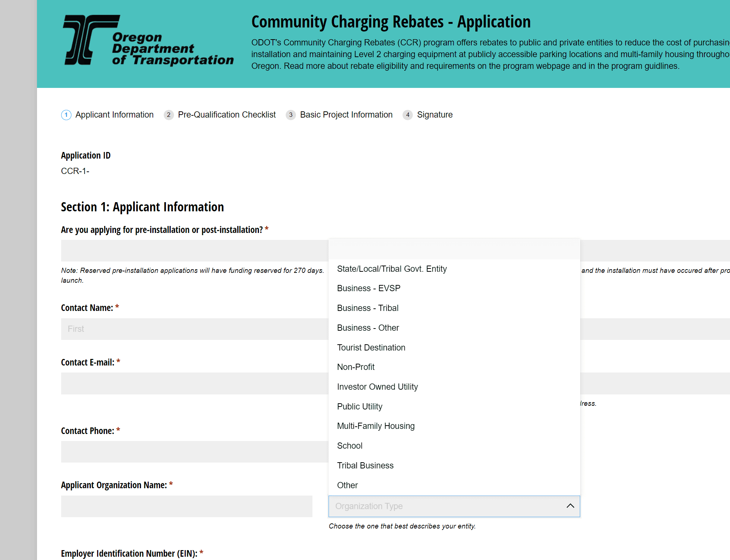Viewport: 730px width, 560px height.
Task: Click step 2 circle for Pre-Qualification Checklist
Action: (x=168, y=115)
